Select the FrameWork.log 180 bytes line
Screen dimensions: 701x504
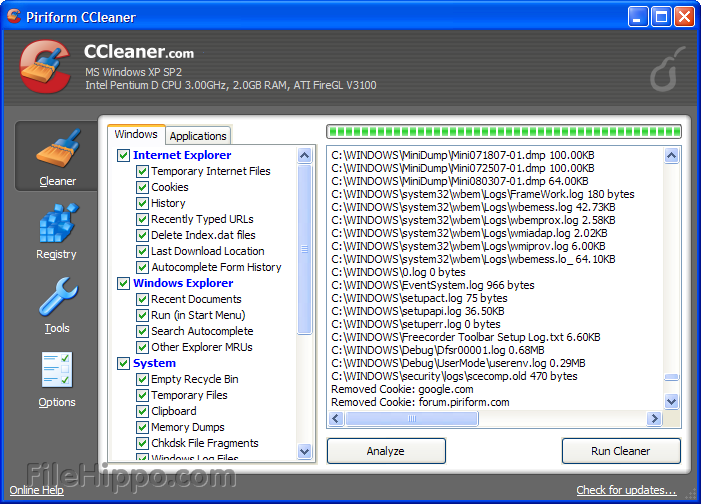tap(483, 194)
